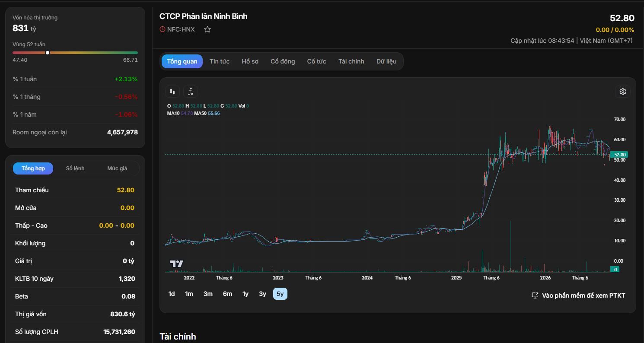
Task: Set chart range to 1y
Action: [245, 294]
